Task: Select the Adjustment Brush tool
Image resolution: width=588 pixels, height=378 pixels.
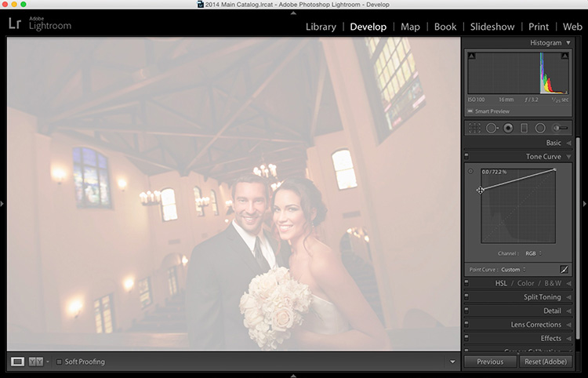Action: 560,129
